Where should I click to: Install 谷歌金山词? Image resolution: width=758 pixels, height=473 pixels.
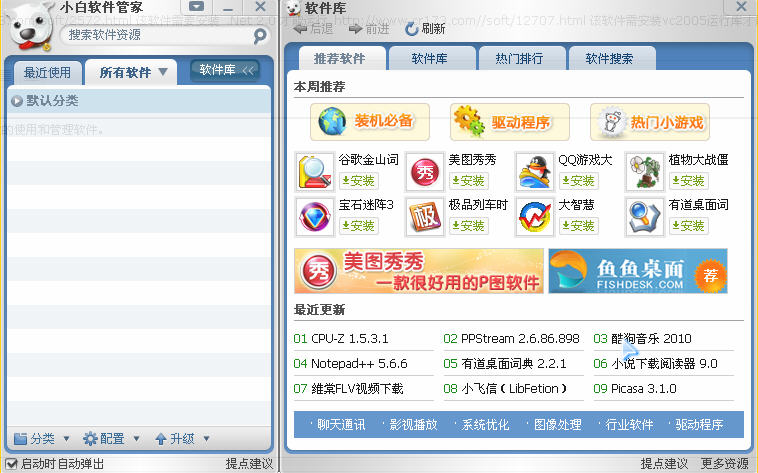pyautogui.click(x=358, y=181)
